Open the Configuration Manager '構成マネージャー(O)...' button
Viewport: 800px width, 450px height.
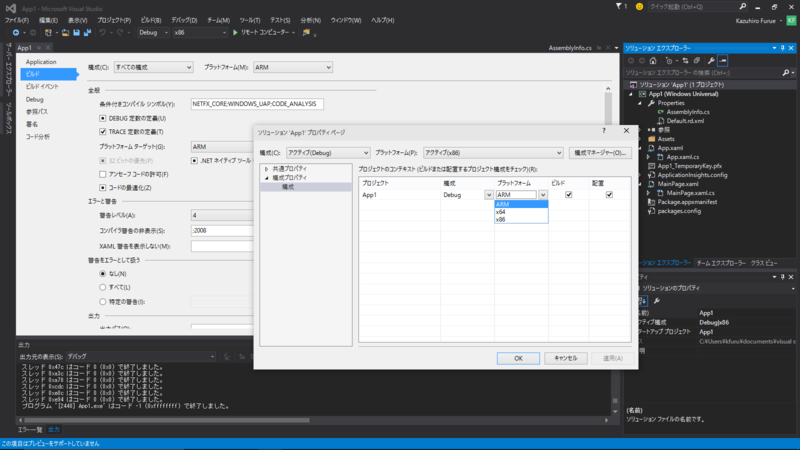pos(600,153)
